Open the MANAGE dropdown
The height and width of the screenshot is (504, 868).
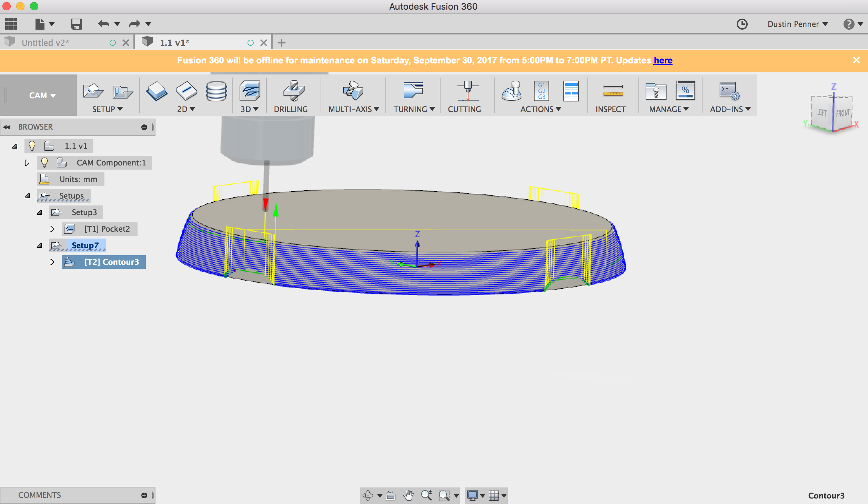tap(669, 109)
